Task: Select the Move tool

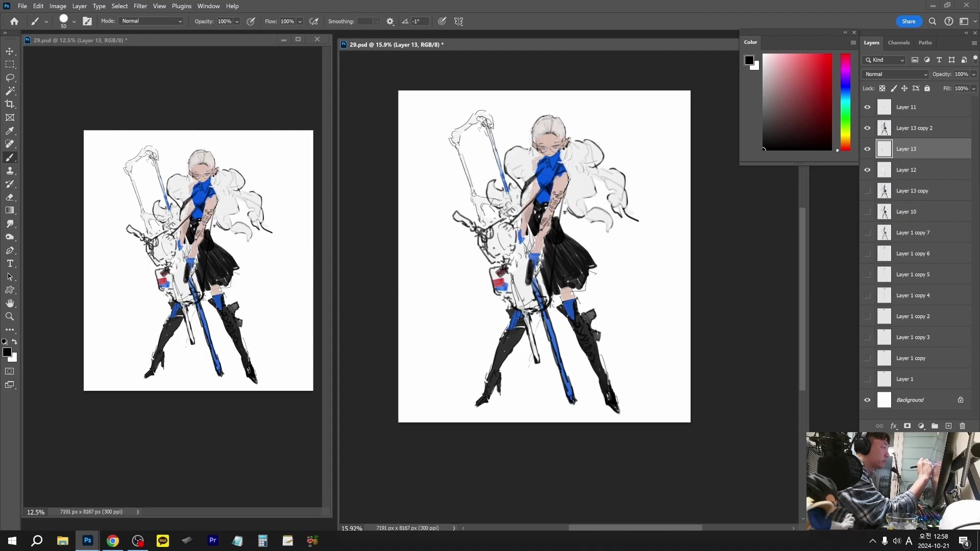Action: click(x=10, y=51)
